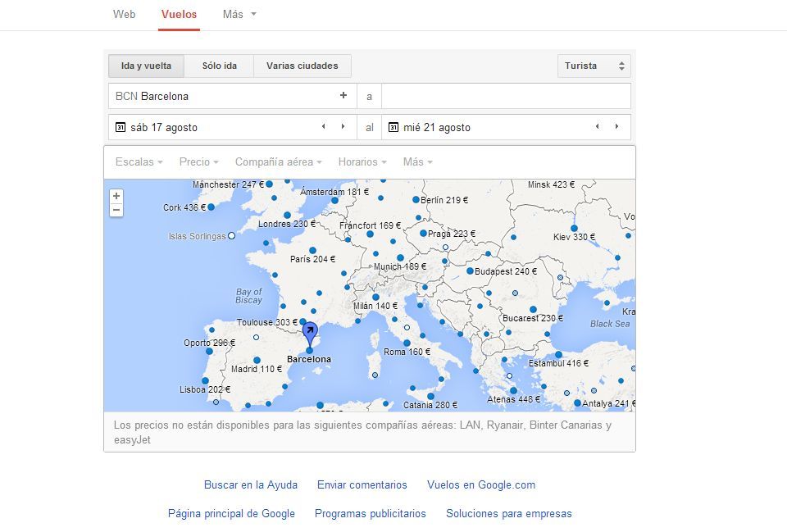787x532 pixels.
Task: Go to next day for sáb 17 agosto
Action: click(343, 126)
